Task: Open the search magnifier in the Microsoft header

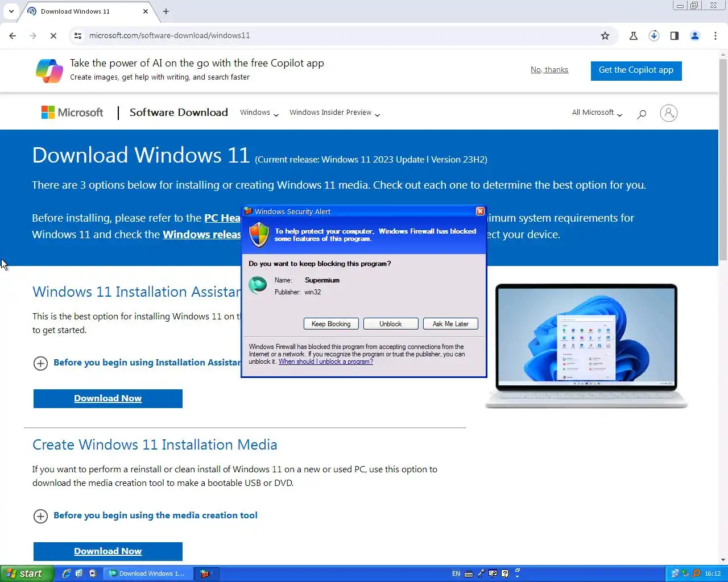Action: click(642, 114)
